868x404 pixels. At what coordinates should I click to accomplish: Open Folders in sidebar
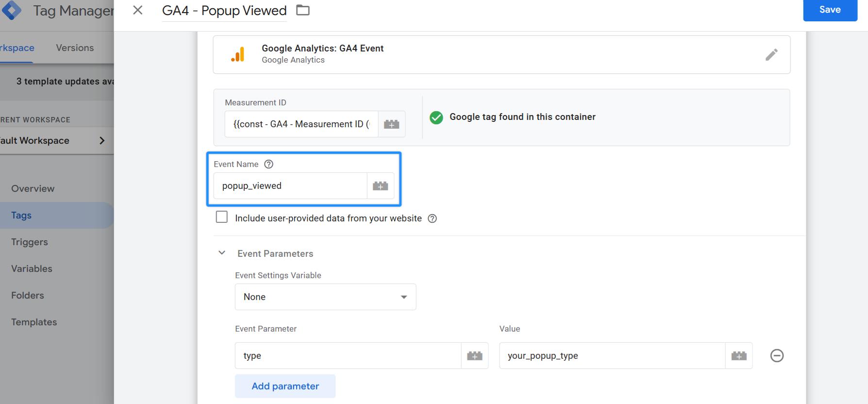point(28,295)
